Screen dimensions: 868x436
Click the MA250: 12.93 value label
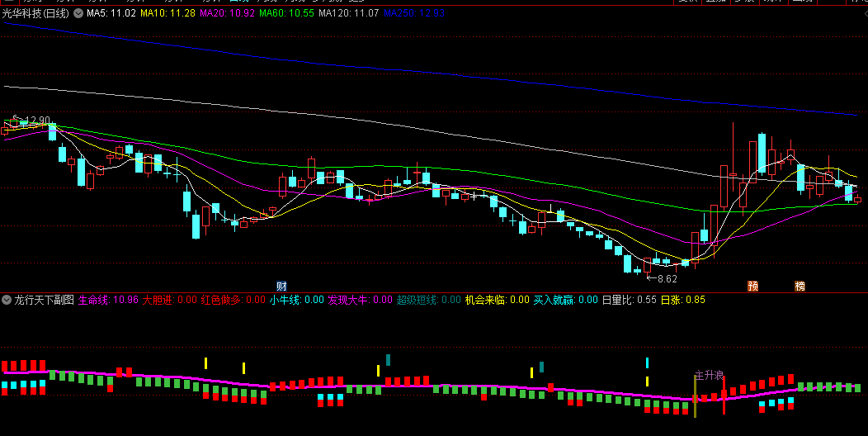[x=414, y=12]
